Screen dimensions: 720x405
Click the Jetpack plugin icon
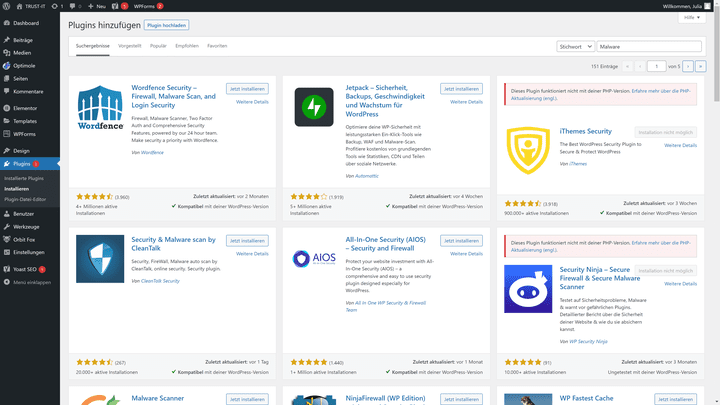[x=314, y=107]
